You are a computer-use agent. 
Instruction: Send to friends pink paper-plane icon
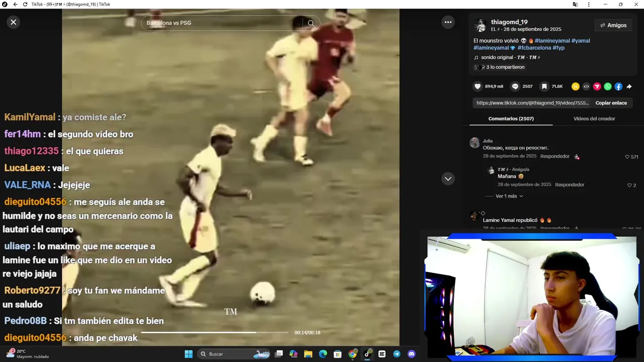click(597, 86)
